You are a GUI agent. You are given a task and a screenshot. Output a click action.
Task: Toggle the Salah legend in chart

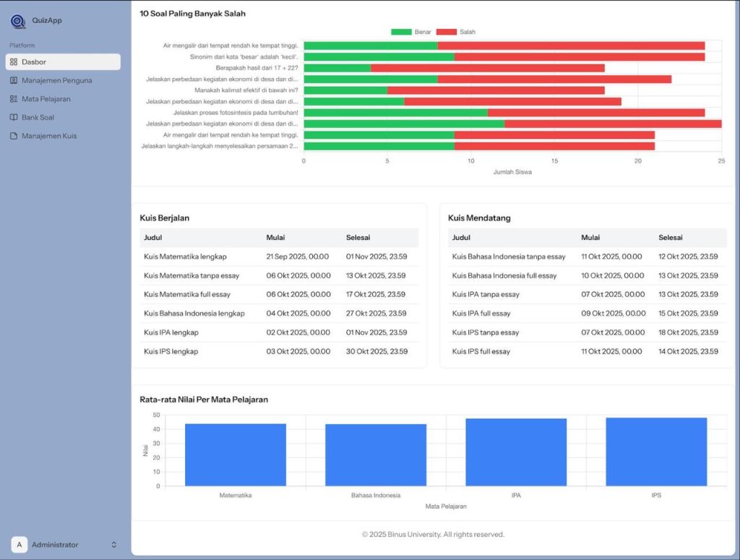pos(456,32)
